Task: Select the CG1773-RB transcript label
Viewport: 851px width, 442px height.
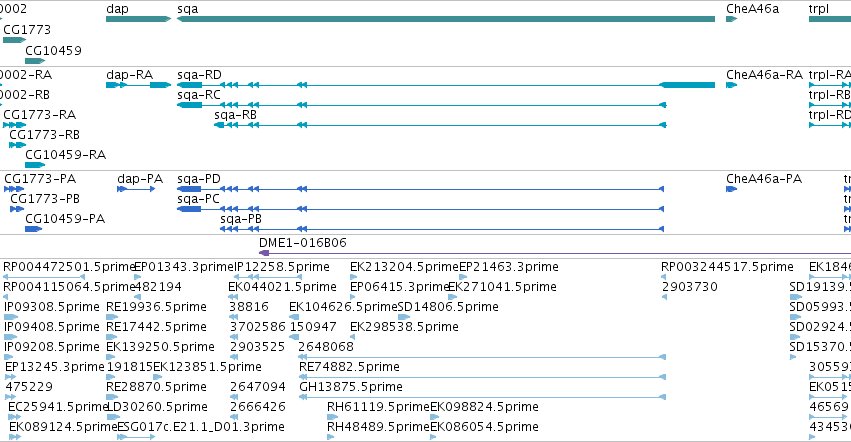Action: (x=45, y=135)
